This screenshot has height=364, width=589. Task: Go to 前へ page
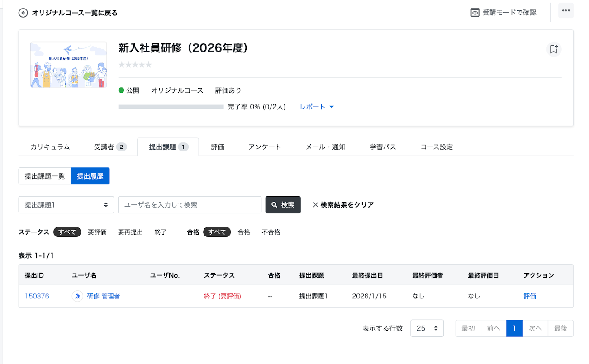tap(494, 328)
